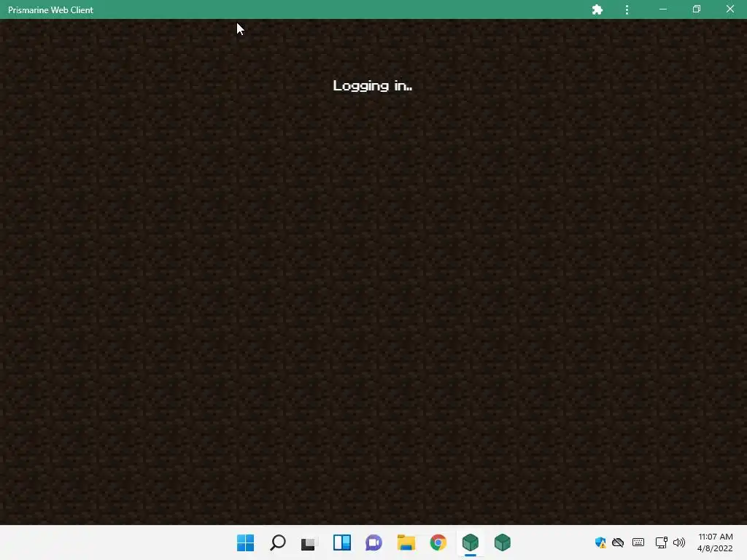This screenshot has height=560, width=747.
Task: Click the 'Logging in..' status text
Action: 373,86
